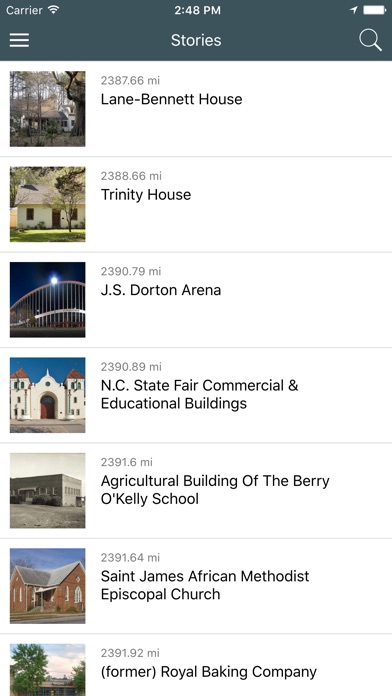Select (former) Royal Baking Company story
Image resolution: width=392 pixels, height=696 pixels.
[x=209, y=672]
